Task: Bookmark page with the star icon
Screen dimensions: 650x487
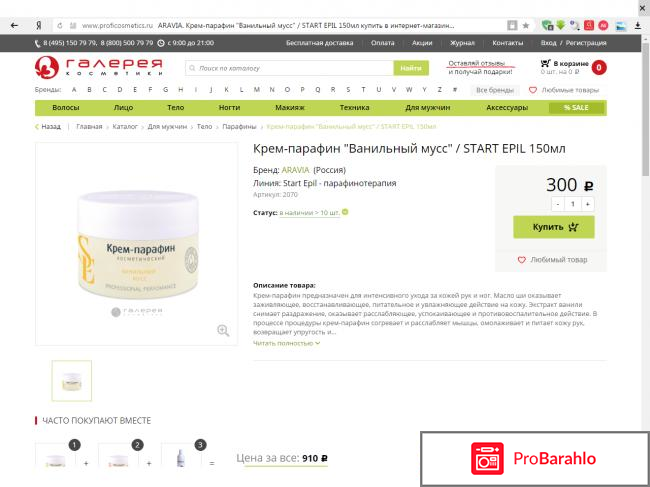Action: 526,25
